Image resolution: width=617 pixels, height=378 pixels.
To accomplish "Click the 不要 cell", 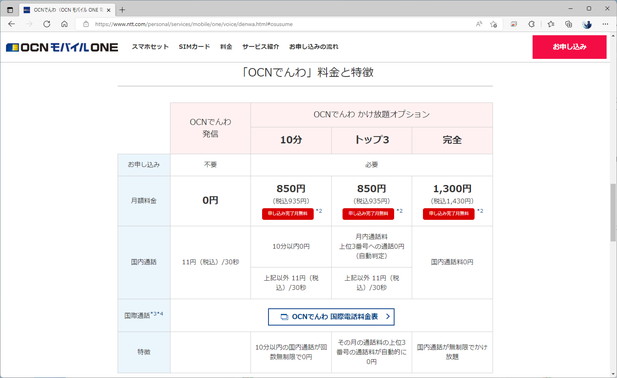I will coord(210,164).
